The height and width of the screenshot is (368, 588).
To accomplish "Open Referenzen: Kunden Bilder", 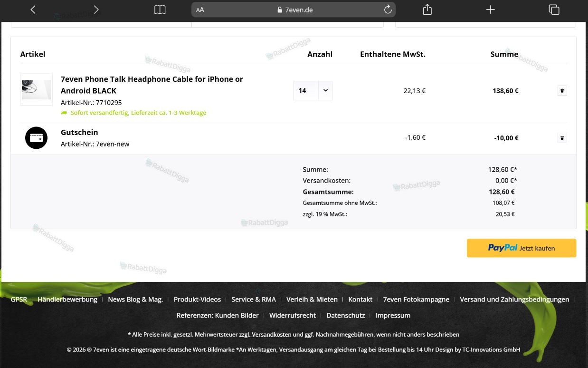I will tap(218, 315).
